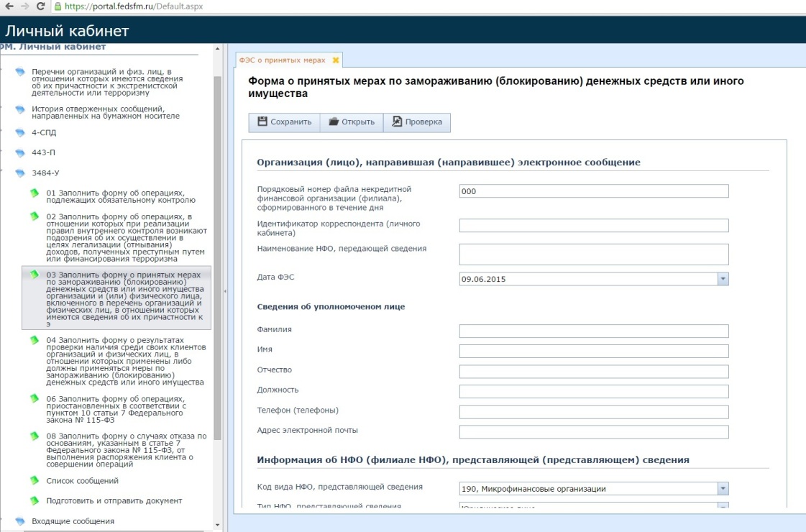Click the green icon beside 'Список сообщений'

point(35,481)
